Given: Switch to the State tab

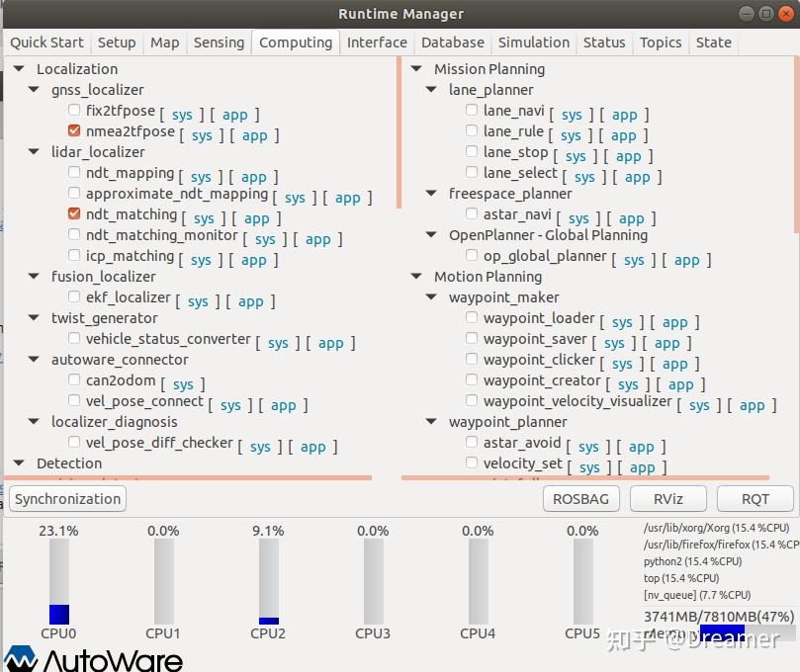Looking at the screenshot, I should click(714, 42).
